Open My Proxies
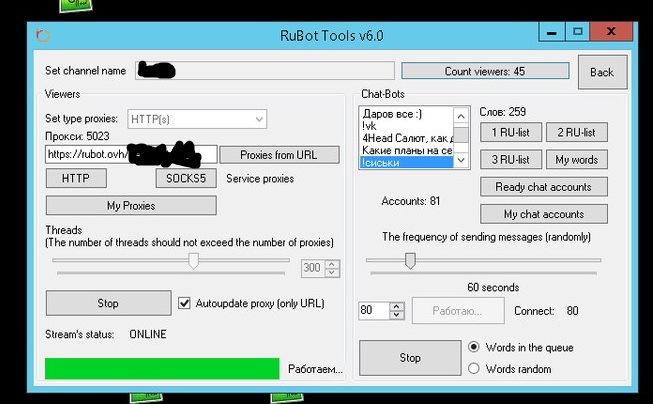 click(x=130, y=205)
